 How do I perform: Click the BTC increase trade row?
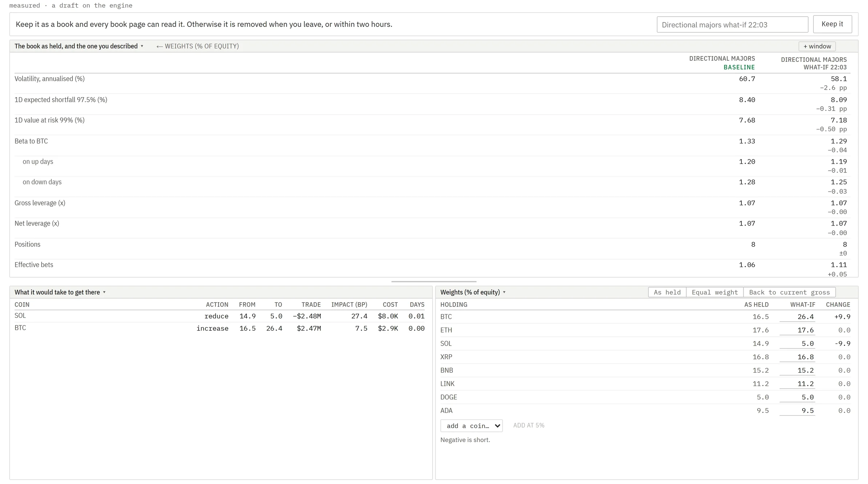click(x=220, y=328)
